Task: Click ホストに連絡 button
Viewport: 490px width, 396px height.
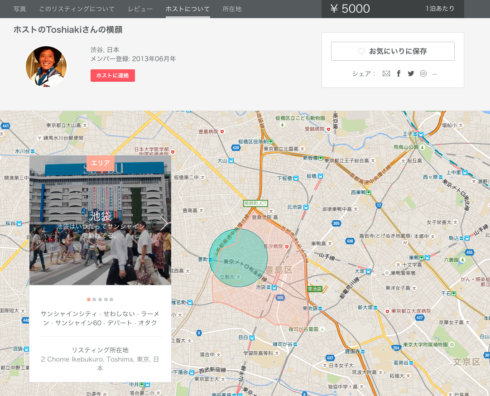Action: pyautogui.click(x=113, y=75)
